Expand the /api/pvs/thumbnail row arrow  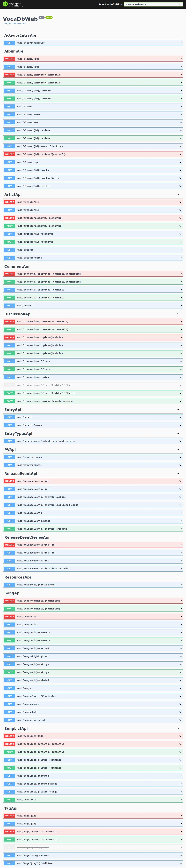point(181,465)
